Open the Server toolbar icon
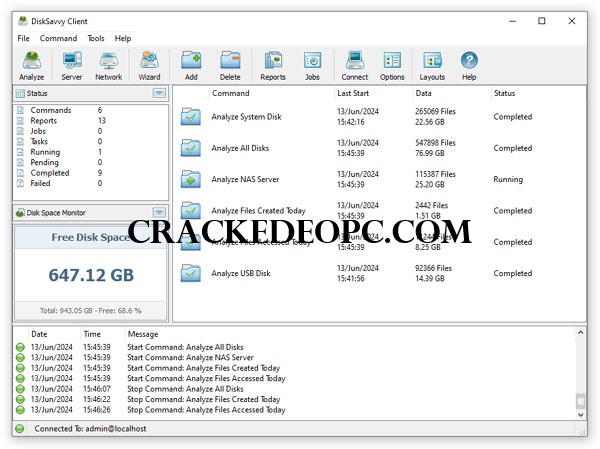The height and width of the screenshot is (449, 600). tap(72, 61)
